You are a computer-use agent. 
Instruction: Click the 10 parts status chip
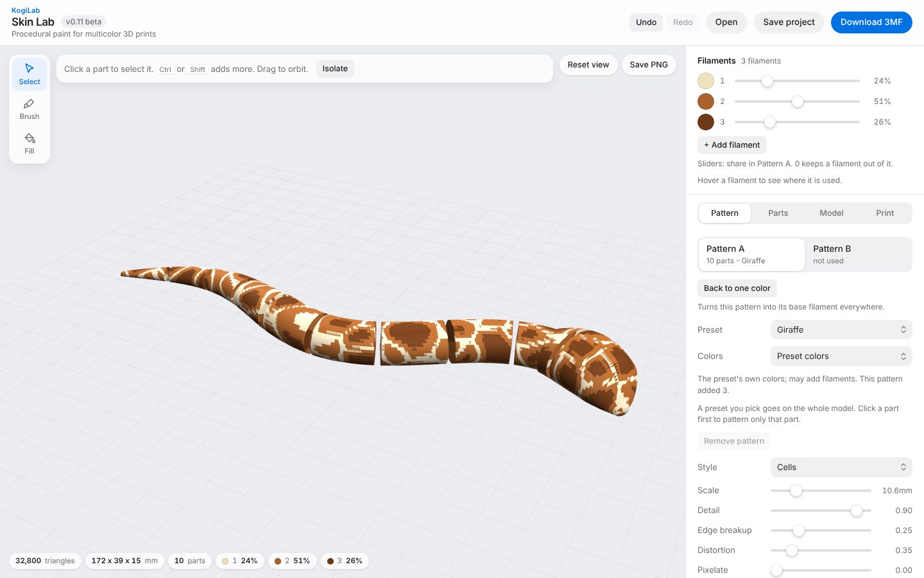pyautogui.click(x=190, y=561)
